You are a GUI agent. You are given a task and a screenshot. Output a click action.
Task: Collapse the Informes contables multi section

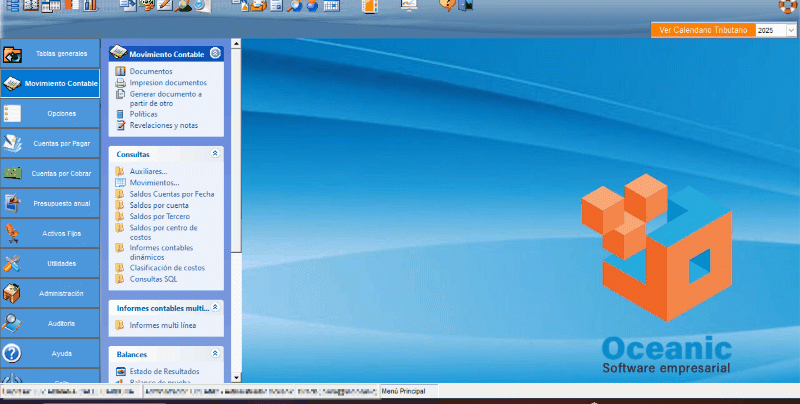pyautogui.click(x=215, y=308)
